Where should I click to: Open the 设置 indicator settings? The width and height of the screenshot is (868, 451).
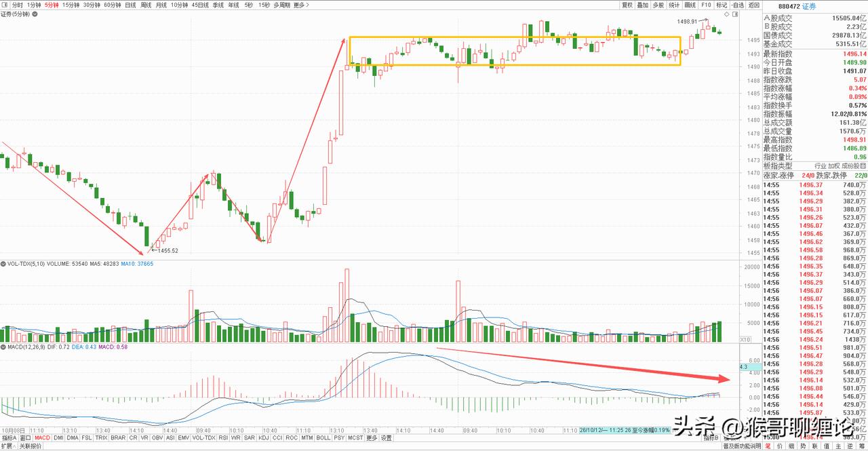click(386, 438)
